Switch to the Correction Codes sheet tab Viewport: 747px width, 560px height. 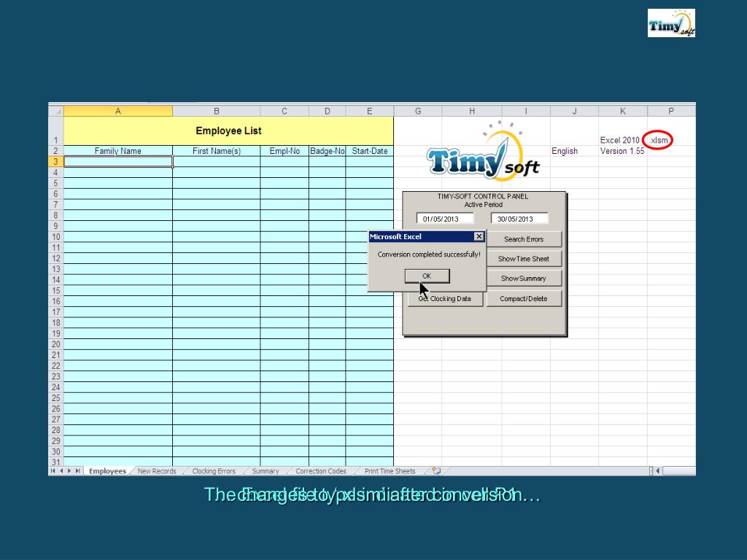click(x=321, y=471)
